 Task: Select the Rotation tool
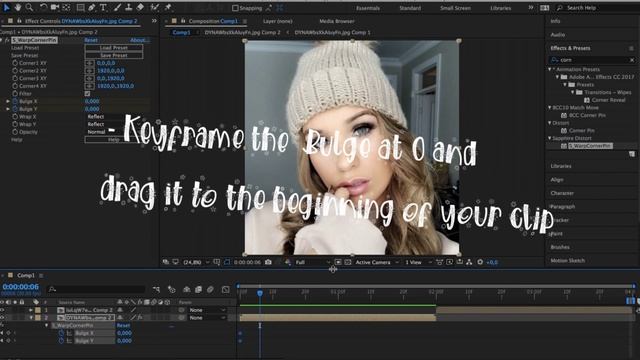coord(43,8)
